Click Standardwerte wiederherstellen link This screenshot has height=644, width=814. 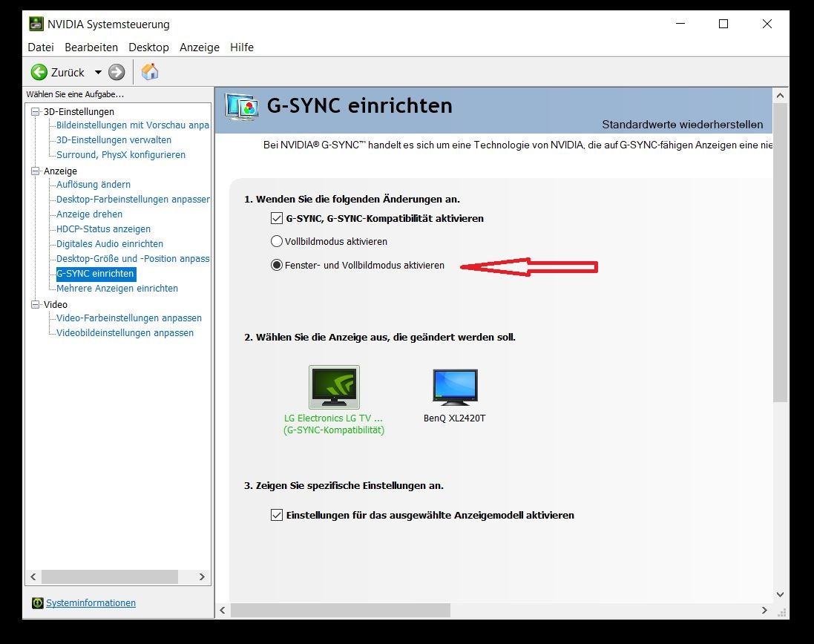pyautogui.click(x=682, y=125)
